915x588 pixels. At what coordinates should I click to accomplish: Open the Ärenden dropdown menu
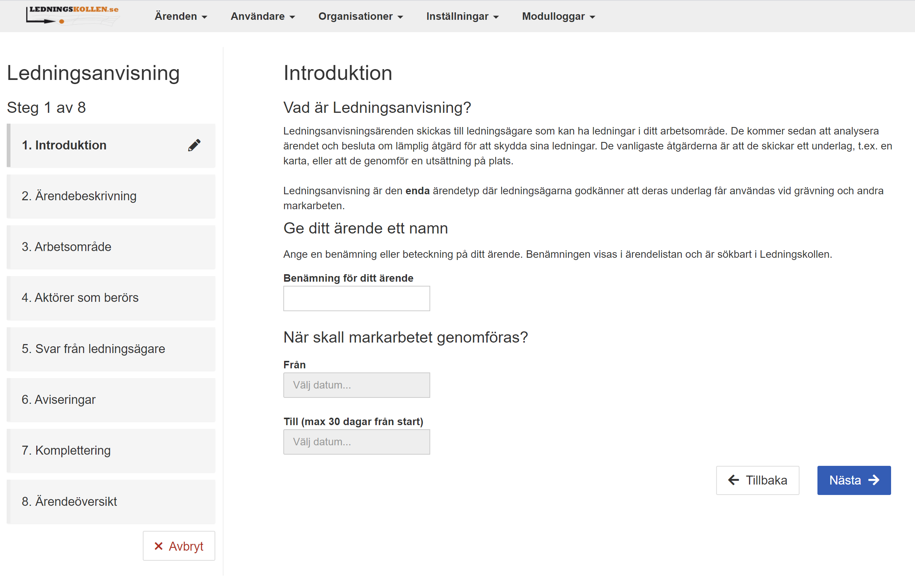[x=180, y=16]
